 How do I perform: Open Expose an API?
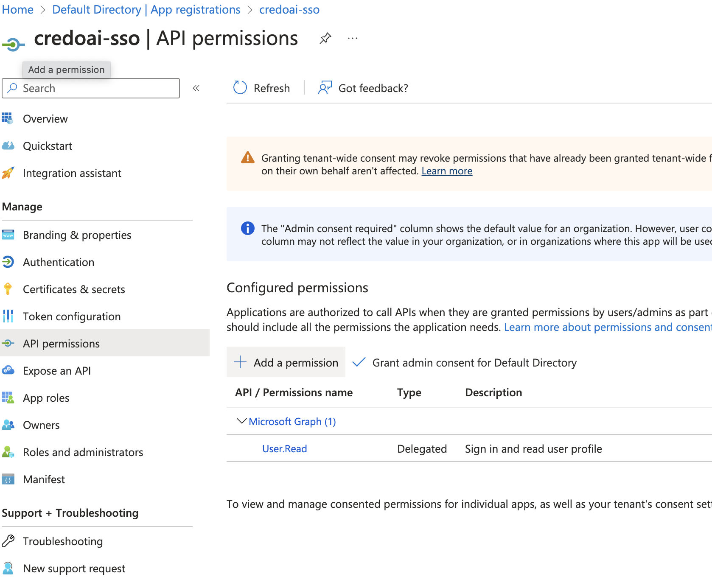click(x=57, y=371)
